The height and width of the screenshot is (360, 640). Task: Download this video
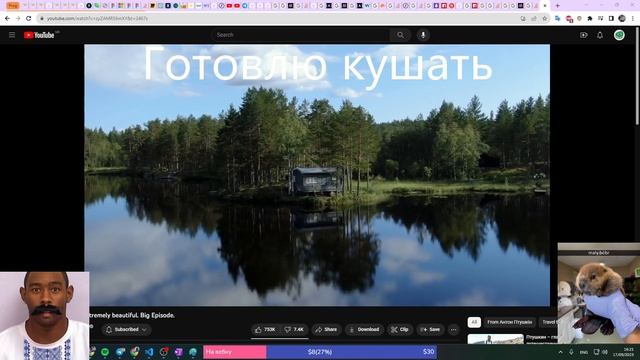(364, 329)
